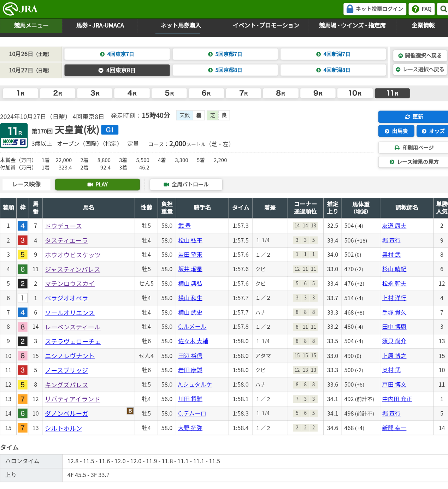Open jockey 武 豊 profile
Image resolution: width=448 pixels, height=489 pixels.
pos(184,226)
